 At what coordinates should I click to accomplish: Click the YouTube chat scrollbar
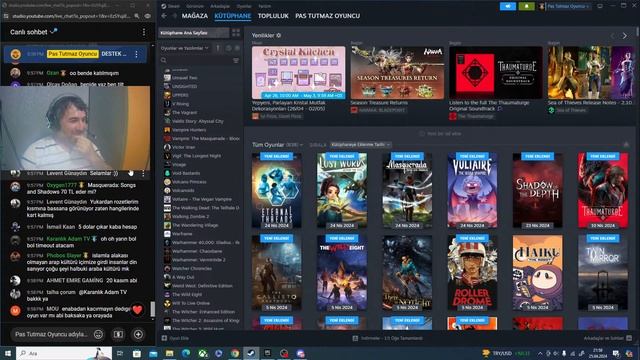153,309
